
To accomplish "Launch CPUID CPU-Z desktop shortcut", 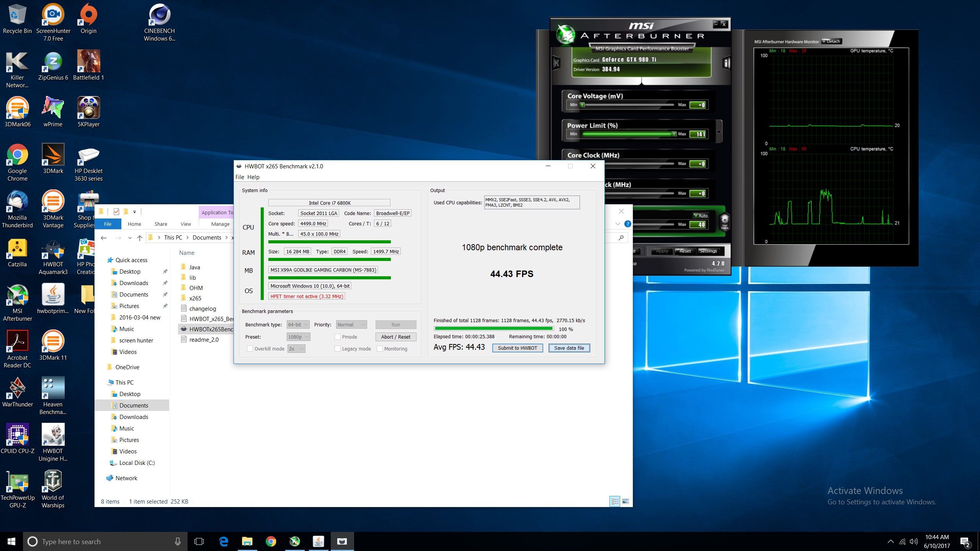I will (x=17, y=439).
